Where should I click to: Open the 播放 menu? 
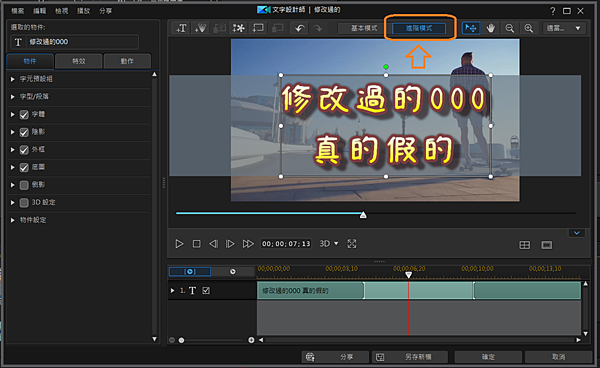tap(83, 11)
